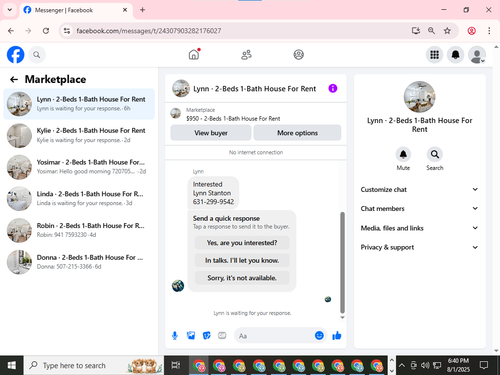
Task: Send quick reply 'Sorry, it's not available.'
Action: click(242, 278)
